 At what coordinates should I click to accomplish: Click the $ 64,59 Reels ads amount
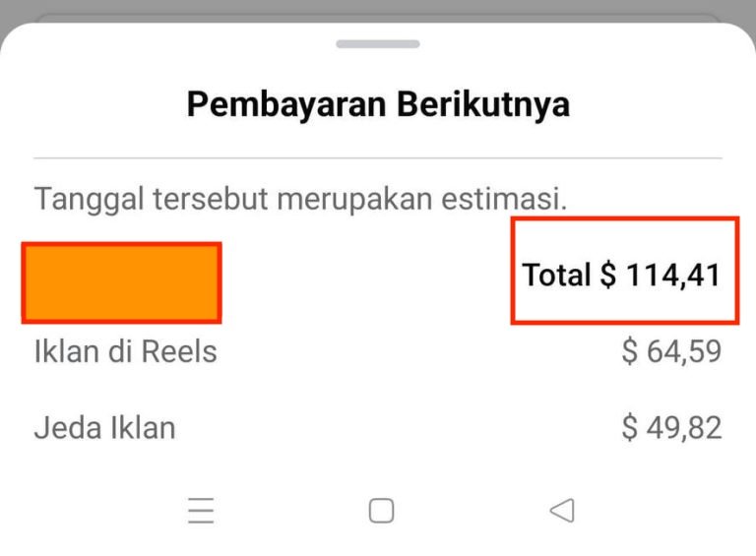pyautogui.click(x=671, y=351)
